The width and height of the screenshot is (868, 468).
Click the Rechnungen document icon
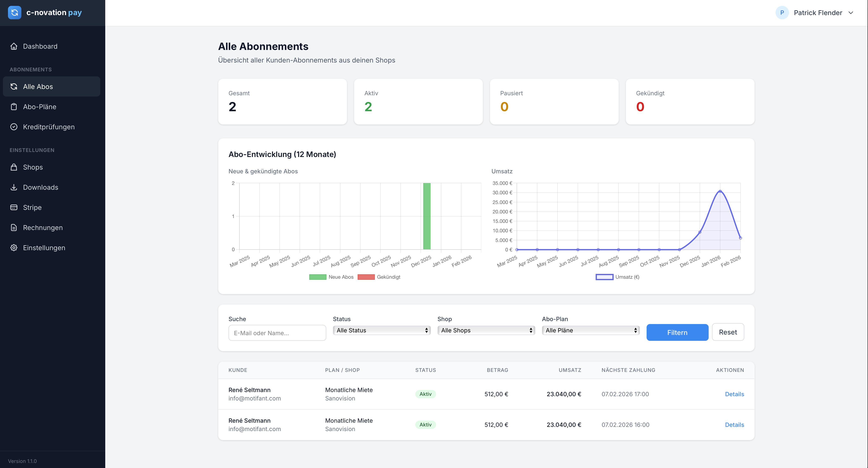click(14, 227)
